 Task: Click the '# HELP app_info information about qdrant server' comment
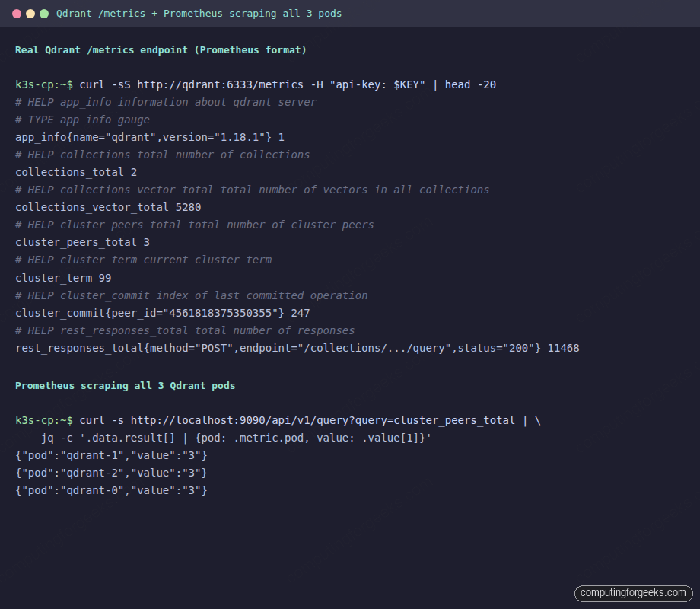point(166,102)
